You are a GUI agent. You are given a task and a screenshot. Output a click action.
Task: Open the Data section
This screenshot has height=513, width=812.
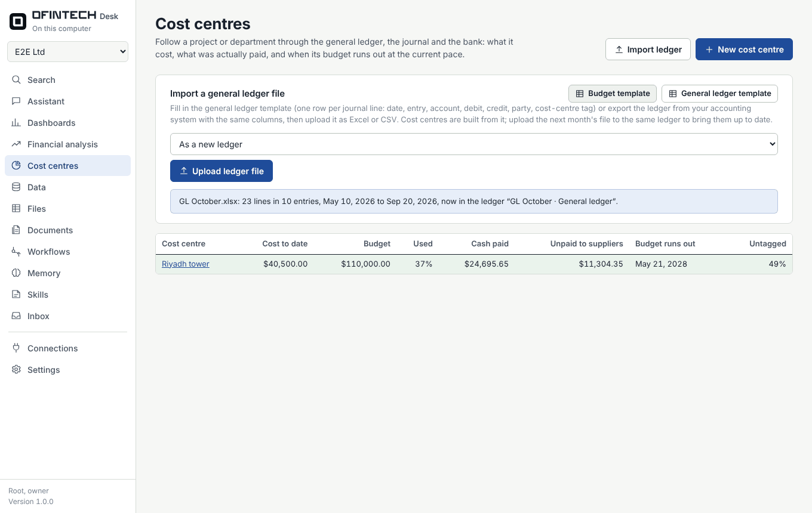coord(67,187)
